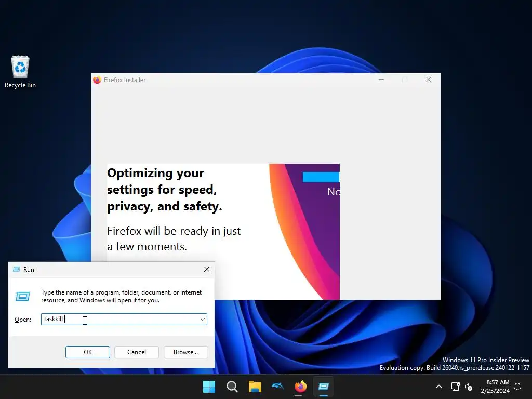Launch File Explorer from taskbar

(255, 387)
